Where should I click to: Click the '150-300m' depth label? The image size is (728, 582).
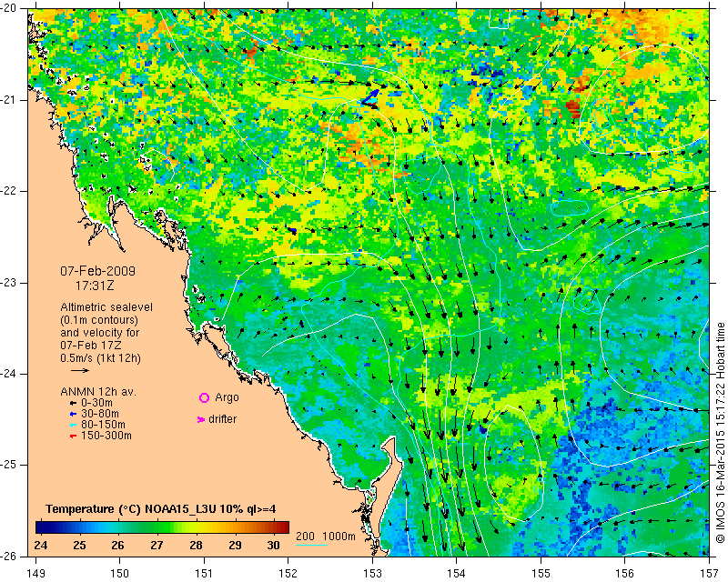[x=106, y=436]
